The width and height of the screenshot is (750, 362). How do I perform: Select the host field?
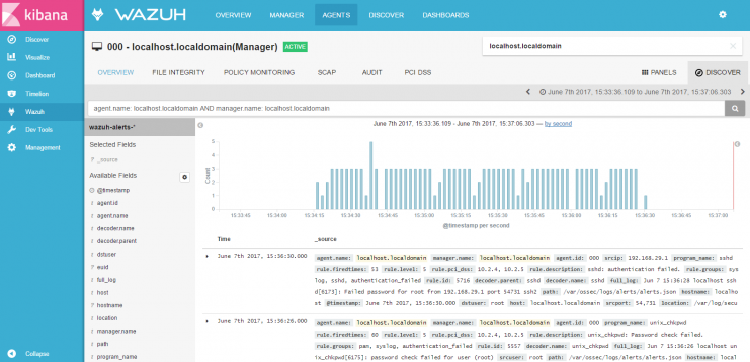click(102, 292)
